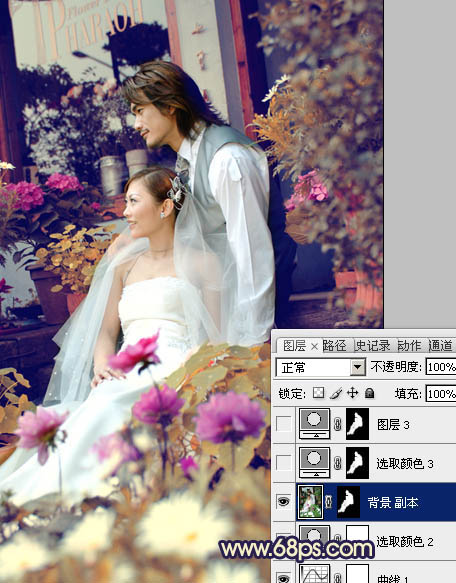Click the 背景 副本 layer mask thumbnail

click(349, 502)
